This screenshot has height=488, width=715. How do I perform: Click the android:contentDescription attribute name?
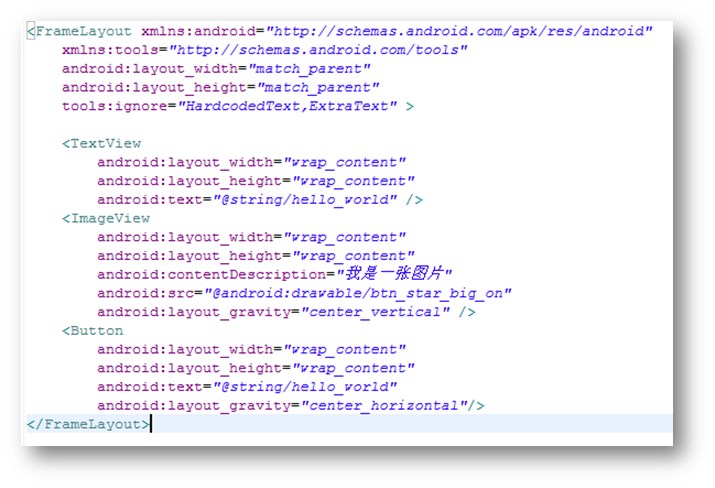click(x=212, y=275)
